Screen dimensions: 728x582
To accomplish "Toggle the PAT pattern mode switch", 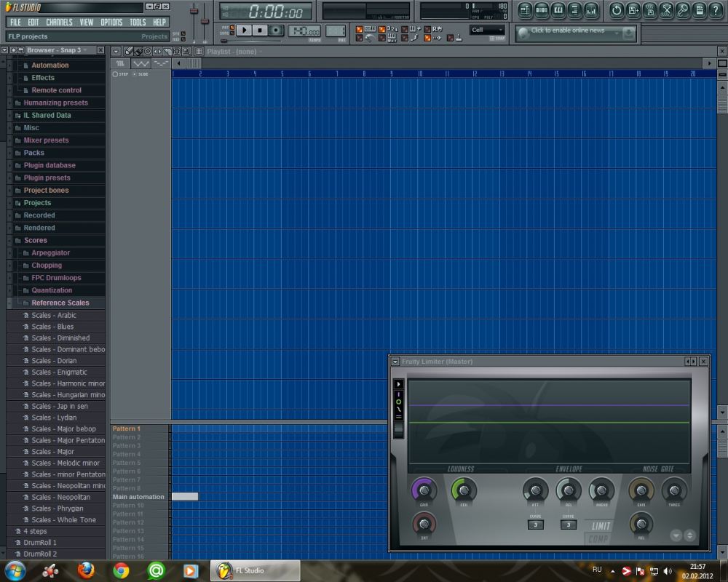I will click(232, 28).
